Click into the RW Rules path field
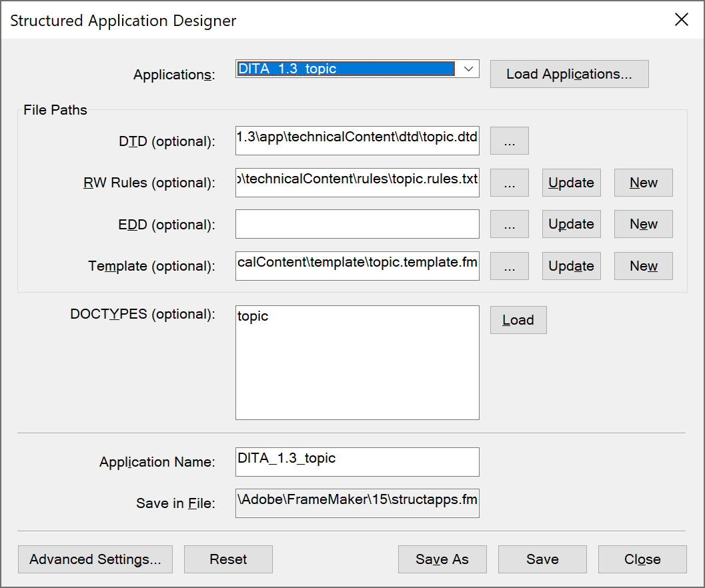 coord(357,183)
